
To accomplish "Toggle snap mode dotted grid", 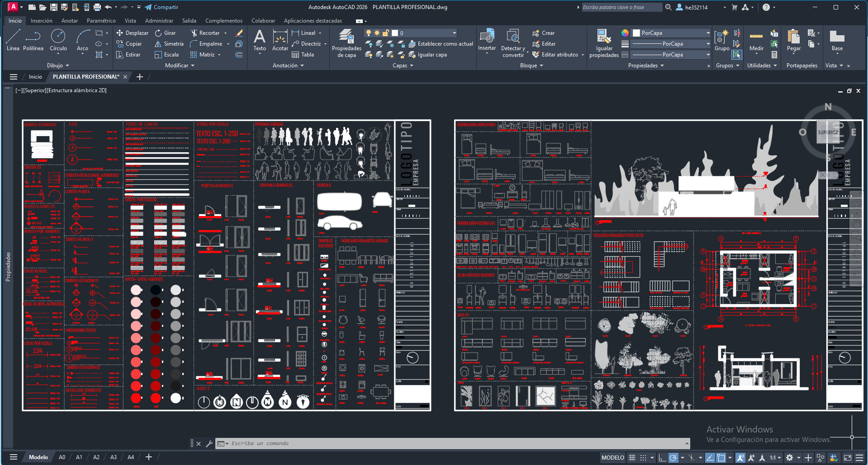I will click(x=643, y=458).
